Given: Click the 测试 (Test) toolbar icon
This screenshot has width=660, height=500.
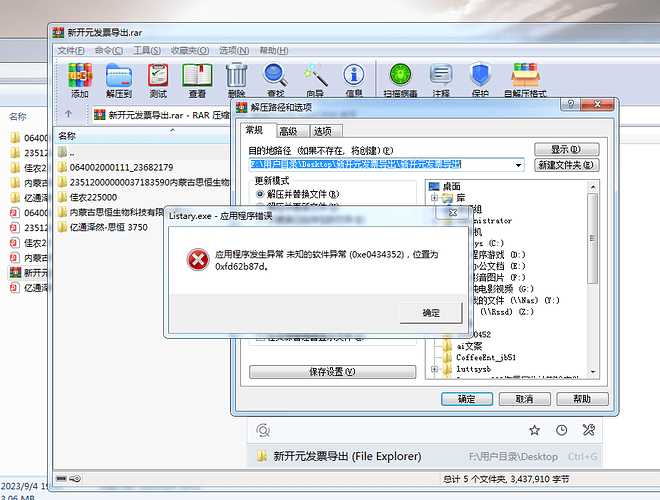Looking at the screenshot, I should coord(158,80).
